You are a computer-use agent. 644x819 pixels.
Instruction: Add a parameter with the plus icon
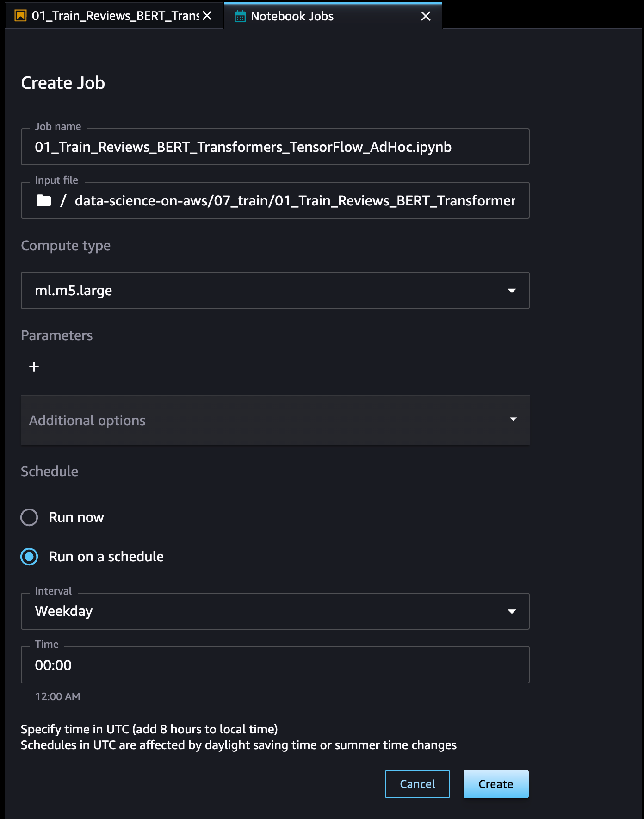34,367
